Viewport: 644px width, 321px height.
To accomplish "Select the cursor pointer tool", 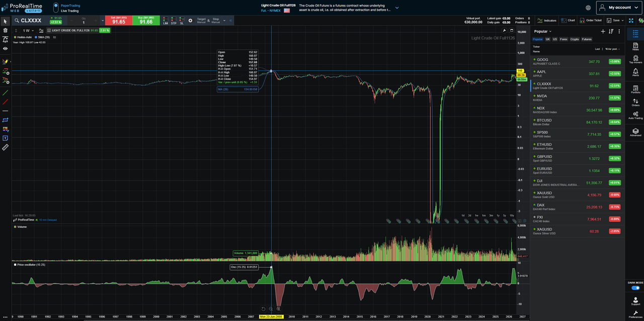I will coord(5,21).
